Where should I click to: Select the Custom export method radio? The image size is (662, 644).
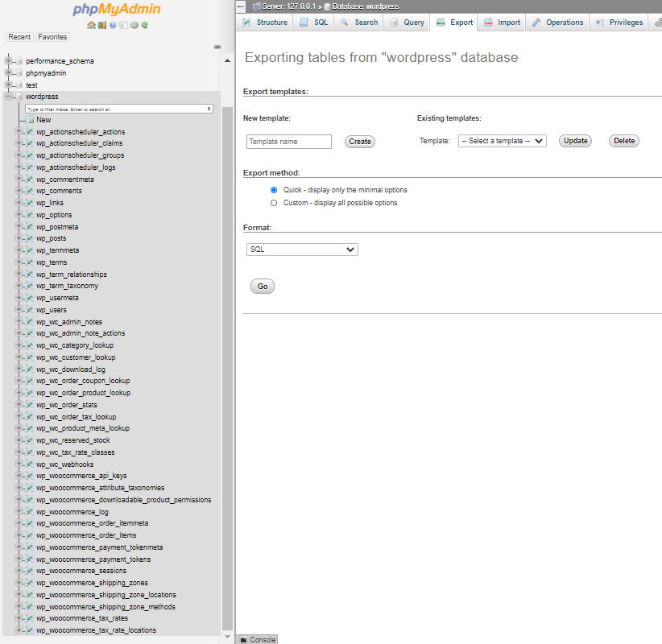tap(274, 203)
